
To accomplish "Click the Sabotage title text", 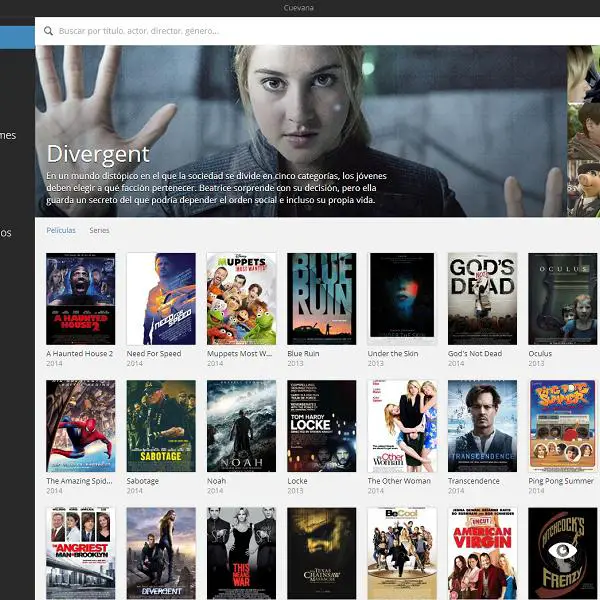I will coord(143,481).
